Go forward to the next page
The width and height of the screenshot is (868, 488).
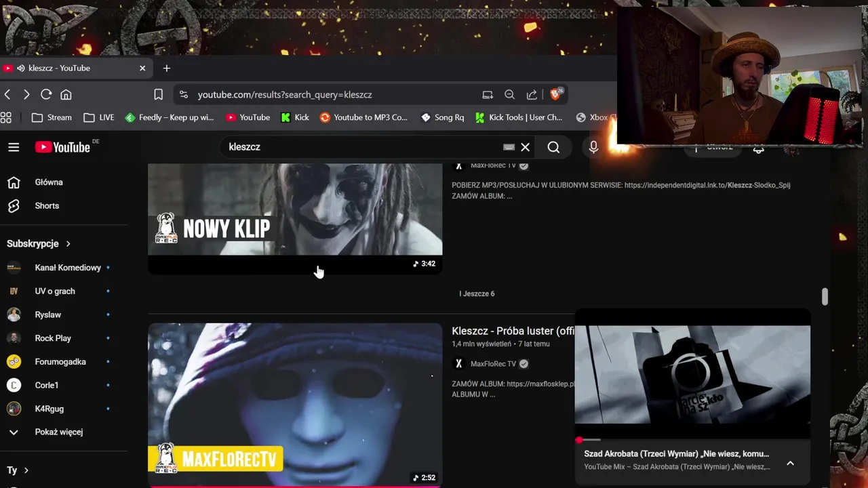(x=26, y=95)
